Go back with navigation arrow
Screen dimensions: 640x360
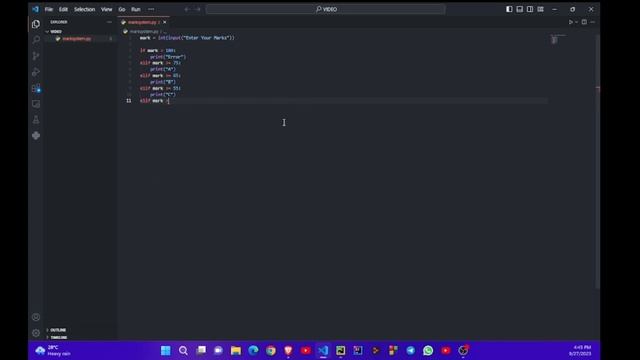point(187,9)
